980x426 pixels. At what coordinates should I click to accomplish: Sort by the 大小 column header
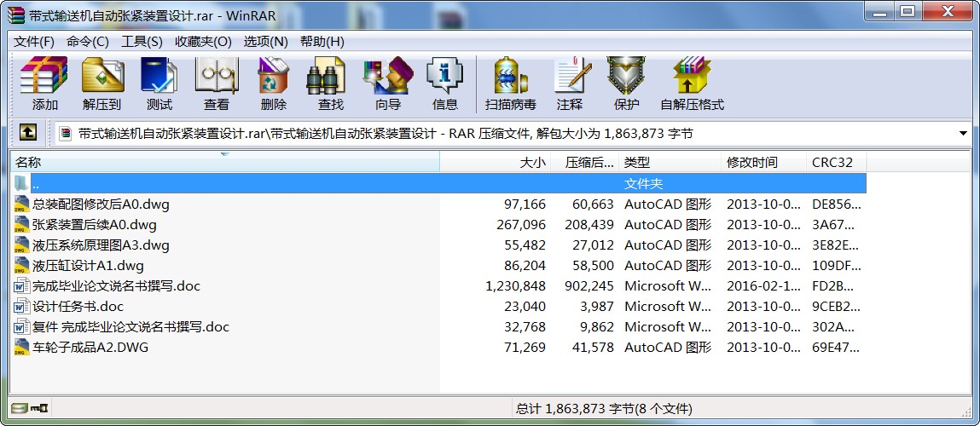(496, 163)
